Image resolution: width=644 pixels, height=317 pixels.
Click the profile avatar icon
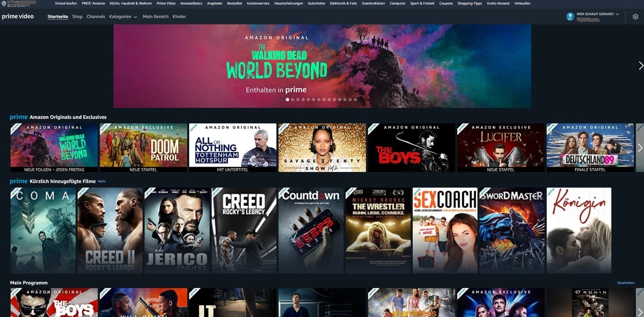coord(570,16)
